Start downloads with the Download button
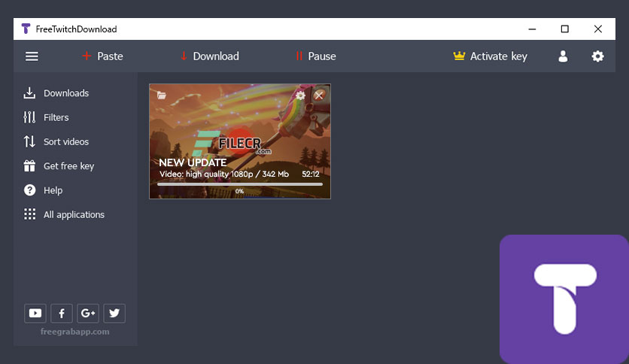The width and height of the screenshot is (629, 364). tap(210, 56)
